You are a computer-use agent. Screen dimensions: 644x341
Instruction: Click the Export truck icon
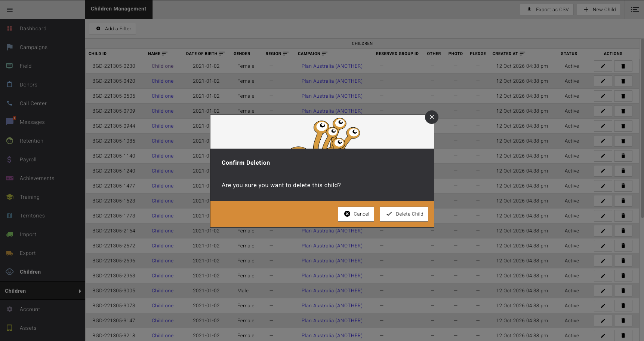pos(10,253)
